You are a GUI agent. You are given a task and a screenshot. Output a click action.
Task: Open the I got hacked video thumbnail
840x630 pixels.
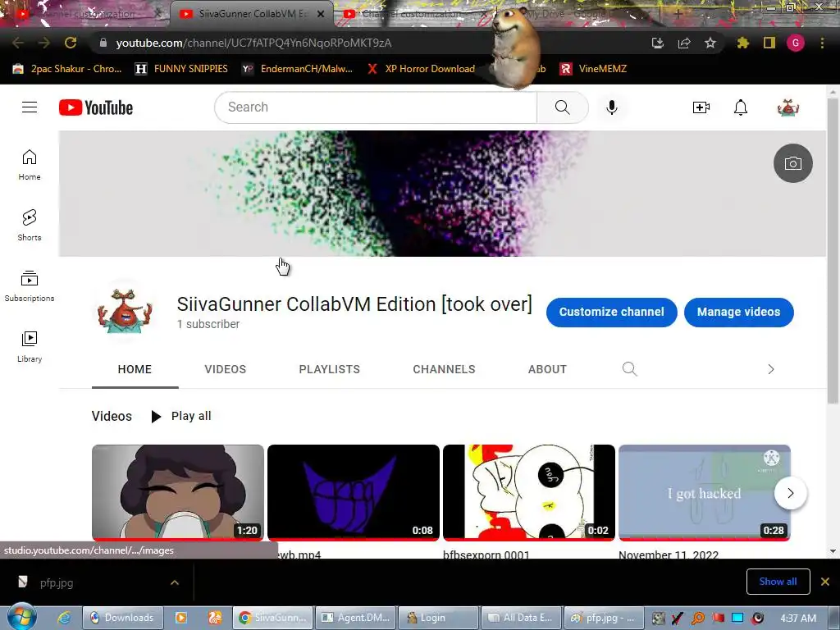[705, 492]
